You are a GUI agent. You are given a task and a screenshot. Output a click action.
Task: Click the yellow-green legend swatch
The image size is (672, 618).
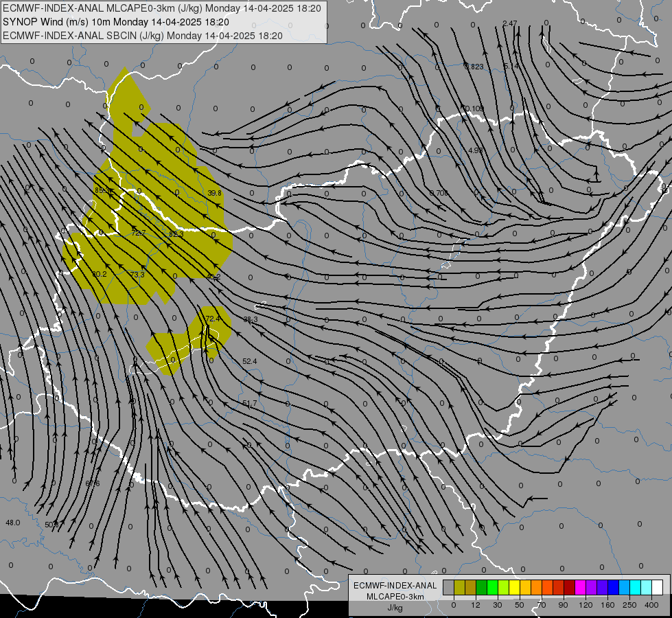(504, 588)
